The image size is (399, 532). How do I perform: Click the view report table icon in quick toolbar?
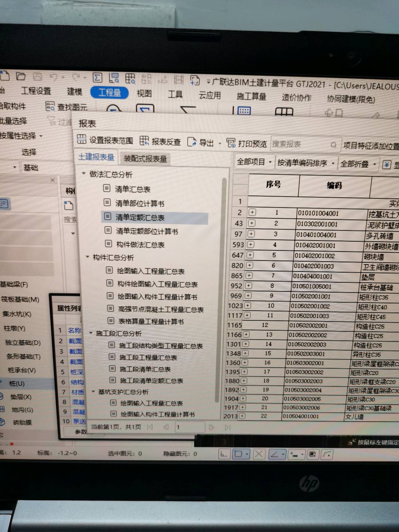coord(130,78)
